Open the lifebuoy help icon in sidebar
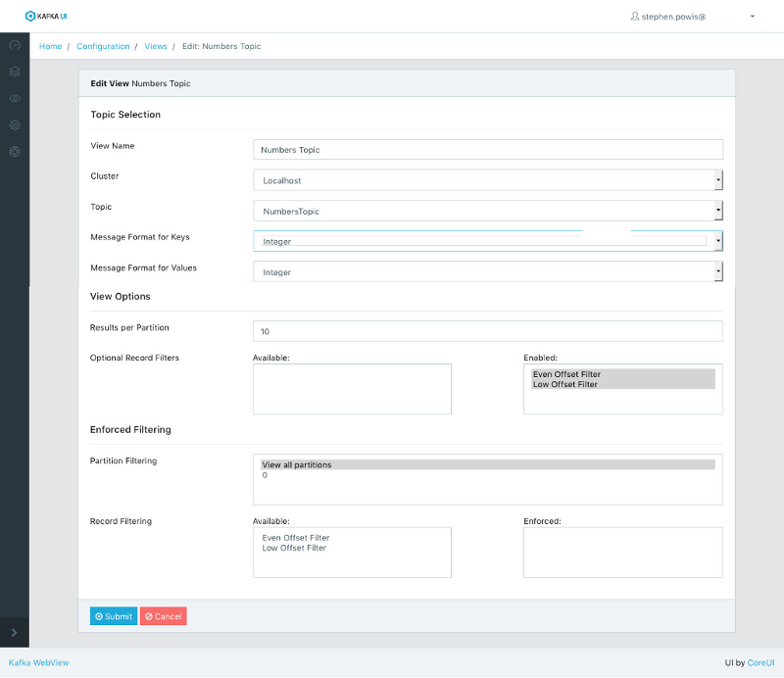This screenshot has width=784, height=678. (15, 152)
